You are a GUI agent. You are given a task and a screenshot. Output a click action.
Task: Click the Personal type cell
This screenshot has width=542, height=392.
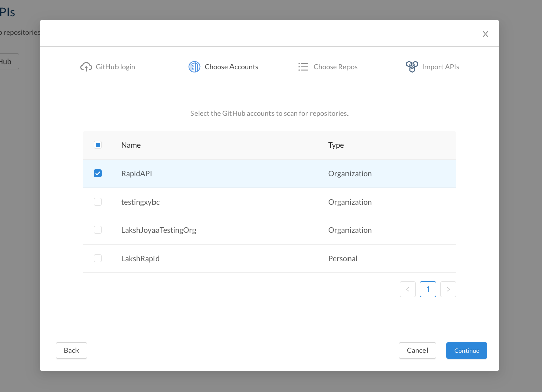[x=342, y=259]
